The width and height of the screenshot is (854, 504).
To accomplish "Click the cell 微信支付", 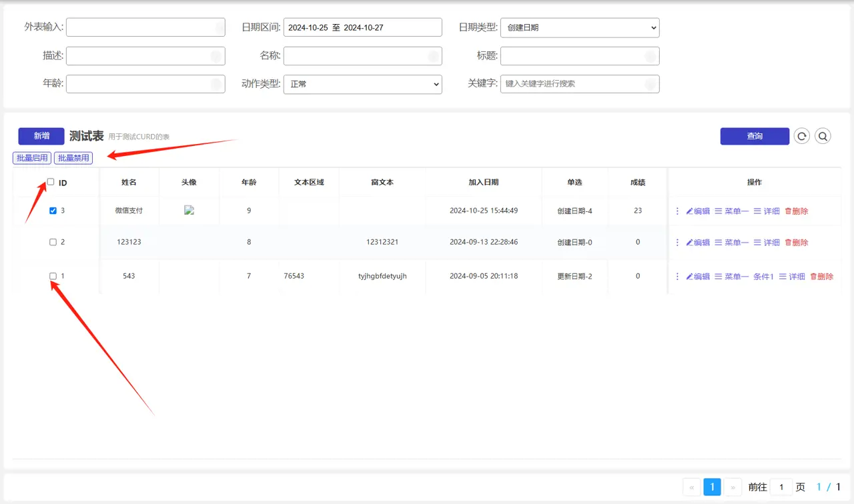I will [x=129, y=211].
